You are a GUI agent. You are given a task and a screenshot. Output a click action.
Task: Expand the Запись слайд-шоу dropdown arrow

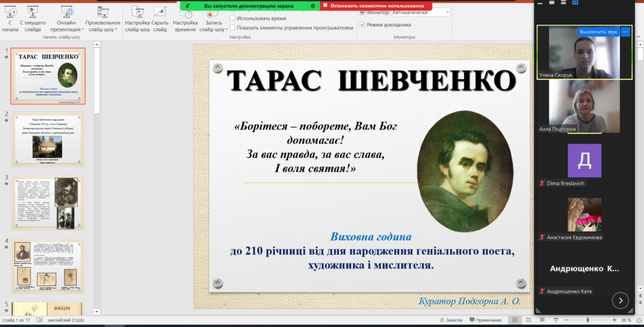(226, 30)
